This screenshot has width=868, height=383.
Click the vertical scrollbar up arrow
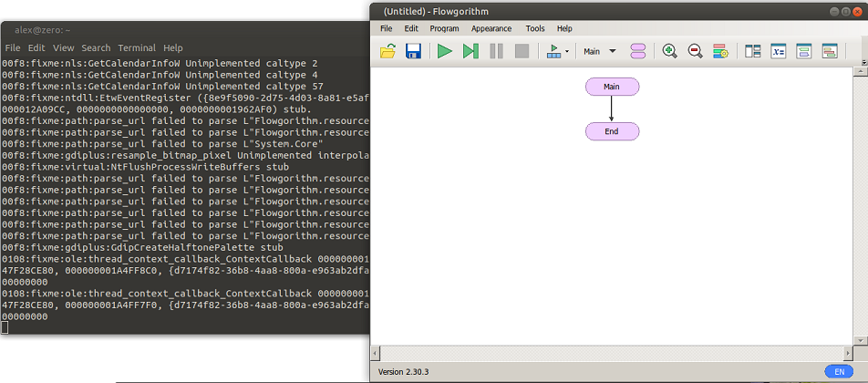861,71
